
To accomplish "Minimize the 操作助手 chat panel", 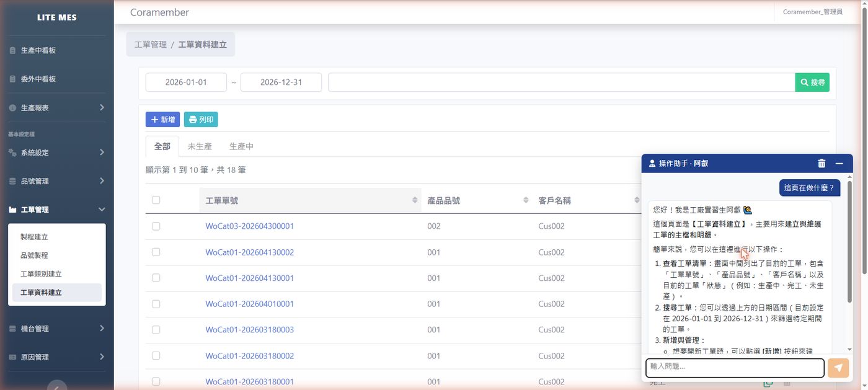I will [x=839, y=164].
